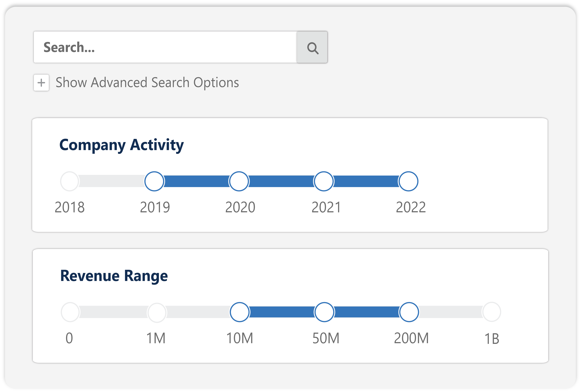Select the 50M Revenue Range node

point(324,312)
